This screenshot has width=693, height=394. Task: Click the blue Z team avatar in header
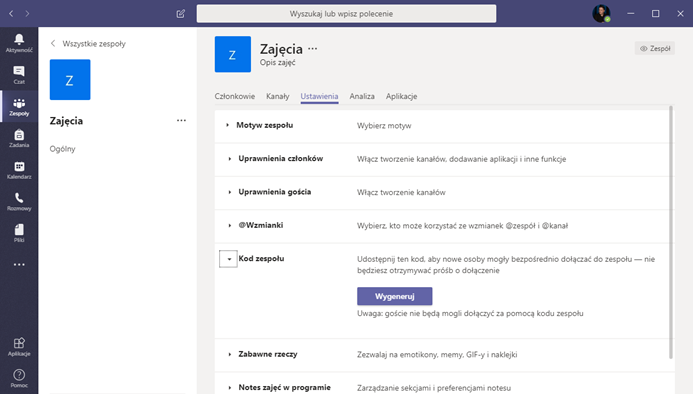[x=233, y=54]
